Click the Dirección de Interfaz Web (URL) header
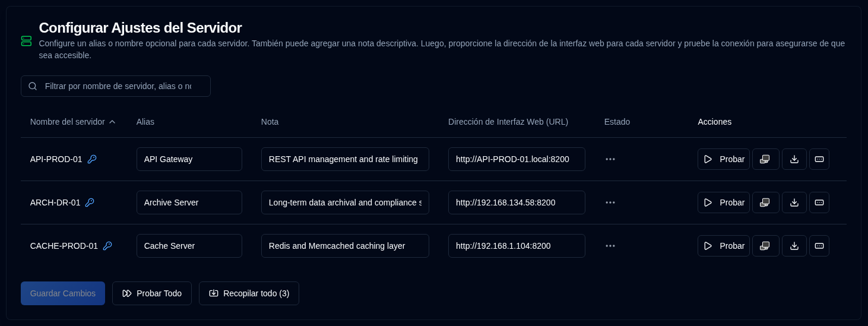 508,122
